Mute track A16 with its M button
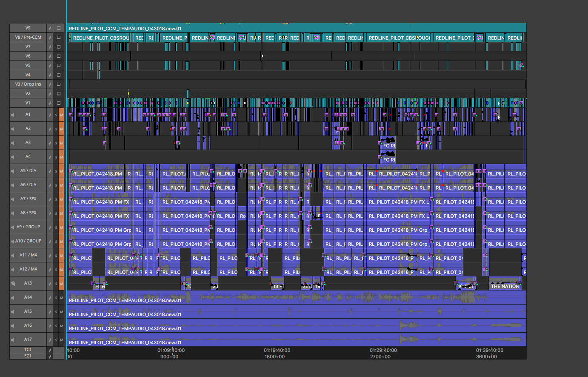Image resolution: width=588 pixels, height=377 pixels. click(61, 326)
